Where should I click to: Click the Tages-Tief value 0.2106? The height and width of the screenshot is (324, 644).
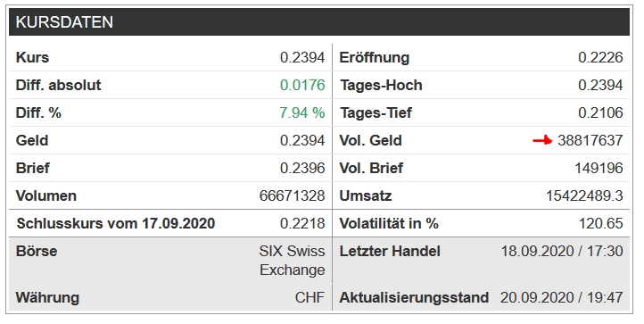tap(600, 112)
